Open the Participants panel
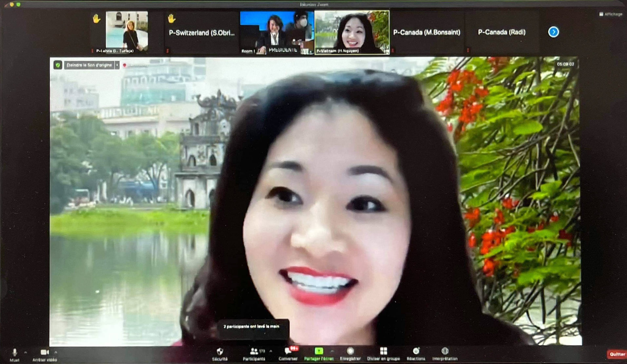The width and height of the screenshot is (627, 364). pyautogui.click(x=254, y=352)
